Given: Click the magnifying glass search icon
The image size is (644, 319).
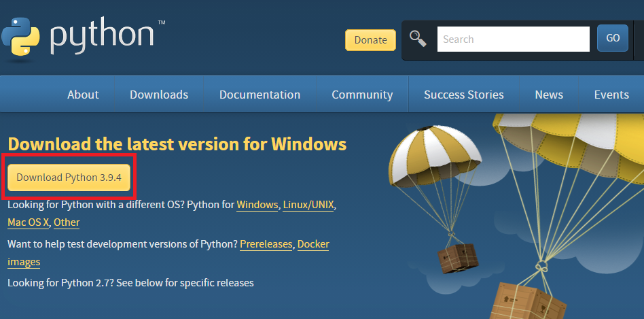Looking at the screenshot, I should click(418, 39).
